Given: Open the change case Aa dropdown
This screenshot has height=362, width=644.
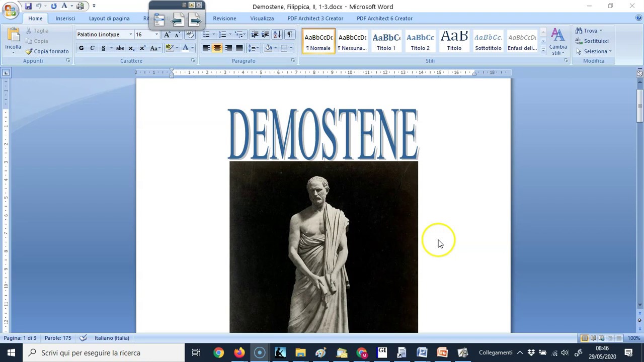Looking at the screenshot, I should coord(155,48).
